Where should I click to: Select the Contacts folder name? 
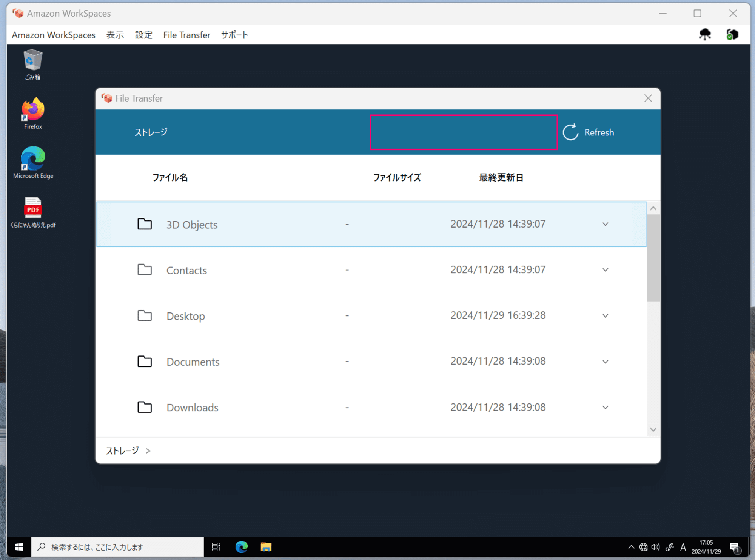[186, 270]
